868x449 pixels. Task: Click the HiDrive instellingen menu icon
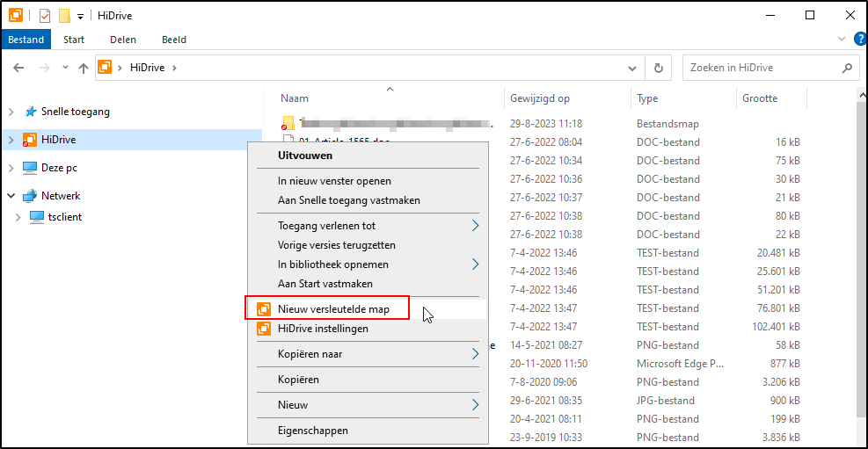264,329
